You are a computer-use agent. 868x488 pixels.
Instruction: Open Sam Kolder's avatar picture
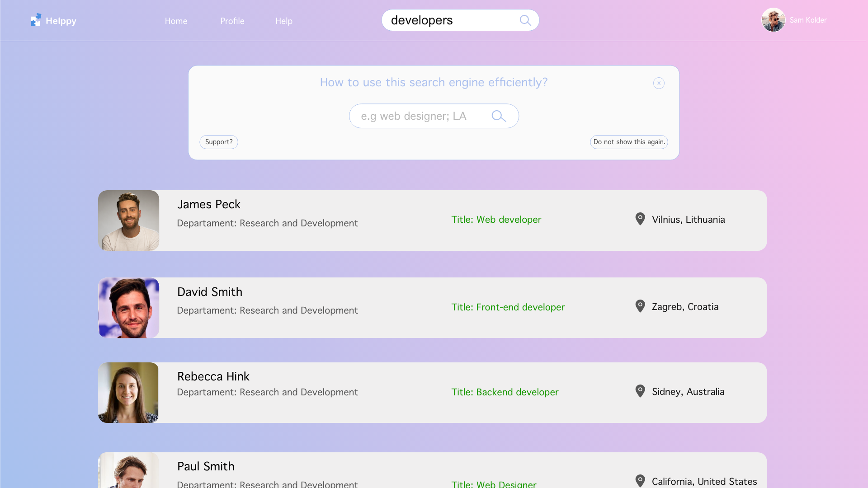tap(773, 20)
